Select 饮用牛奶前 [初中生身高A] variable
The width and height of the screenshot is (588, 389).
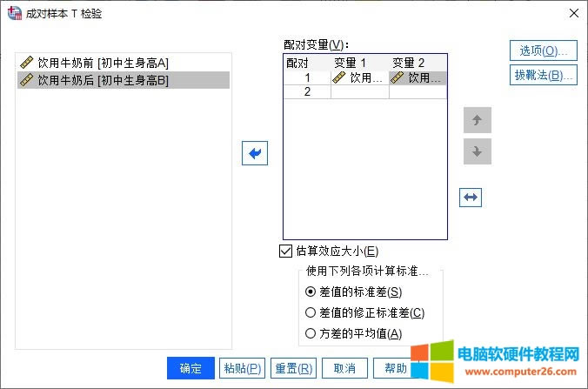tap(103, 63)
